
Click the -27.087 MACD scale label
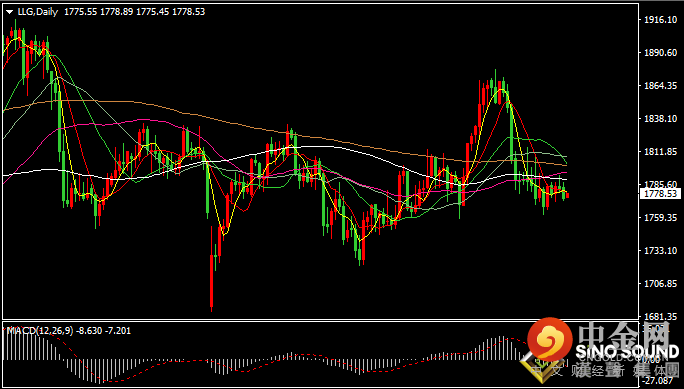point(658,381)
